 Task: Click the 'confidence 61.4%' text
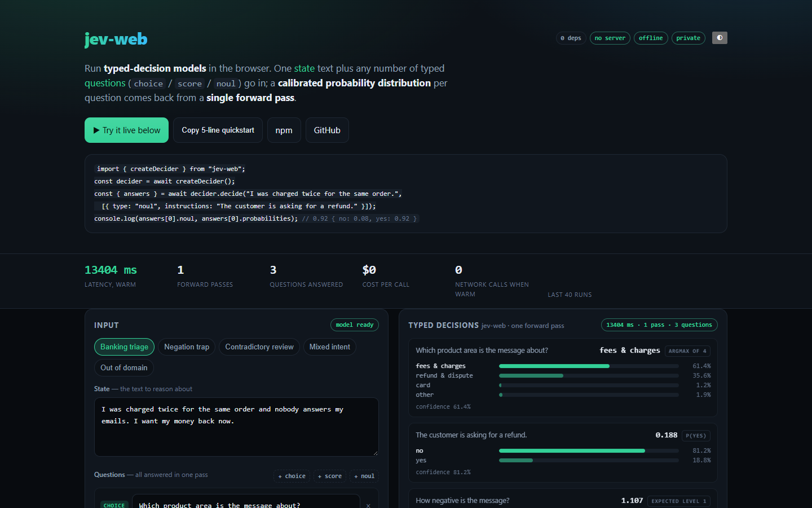point(443,407)
